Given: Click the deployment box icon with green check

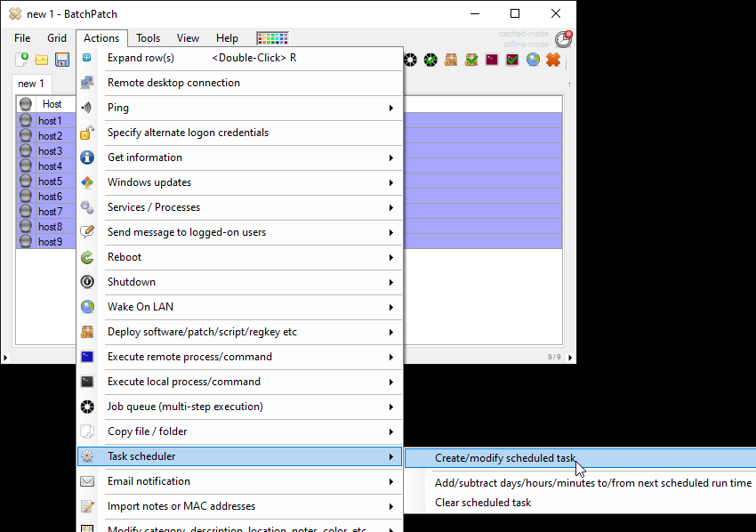Looking at the screenshot, I should point(471,60).
